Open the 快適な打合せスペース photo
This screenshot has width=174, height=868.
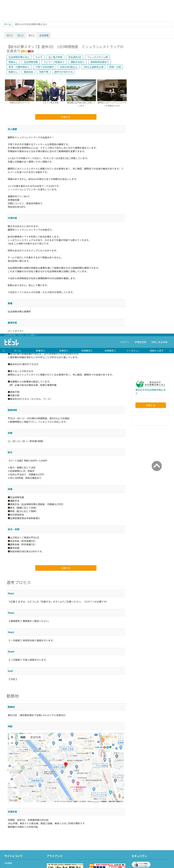click(x=20, y=90)
